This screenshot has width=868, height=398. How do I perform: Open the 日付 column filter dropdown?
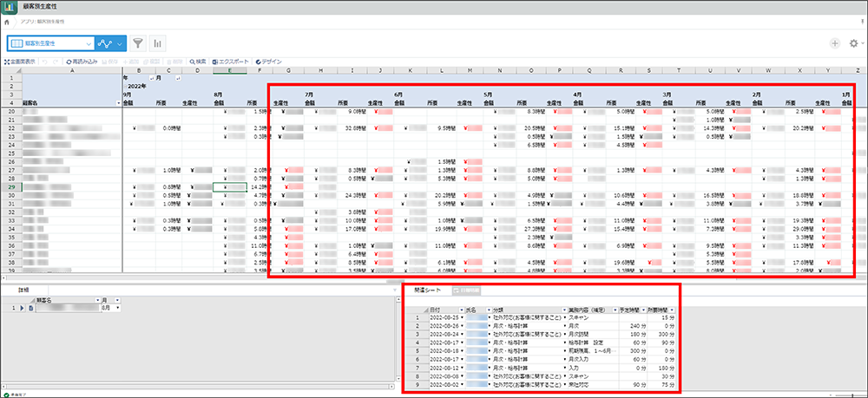(x=461, y=310)
